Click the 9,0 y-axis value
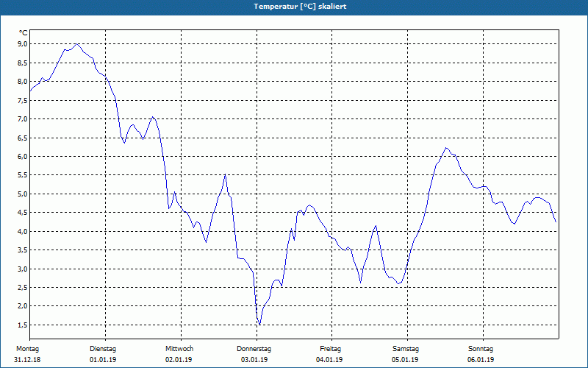Screen dimensions: 588x368 23,44
